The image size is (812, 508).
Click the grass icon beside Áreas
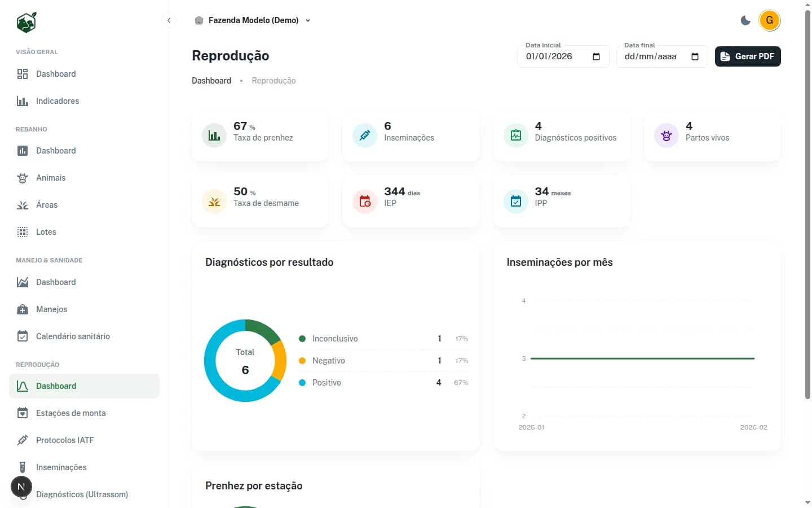click(x=23, y=205)
